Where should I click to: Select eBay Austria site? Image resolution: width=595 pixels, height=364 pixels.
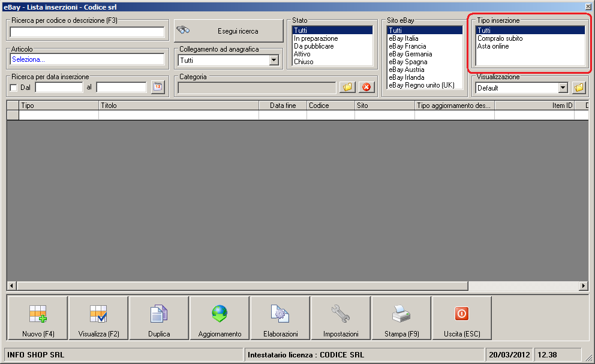point(425,70)
